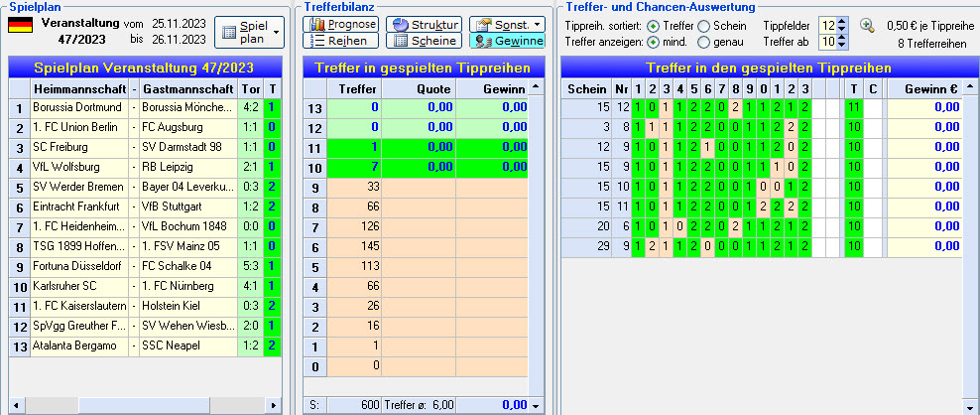
Task: Click the Tippfelder input field
Action: coord(828,26)
